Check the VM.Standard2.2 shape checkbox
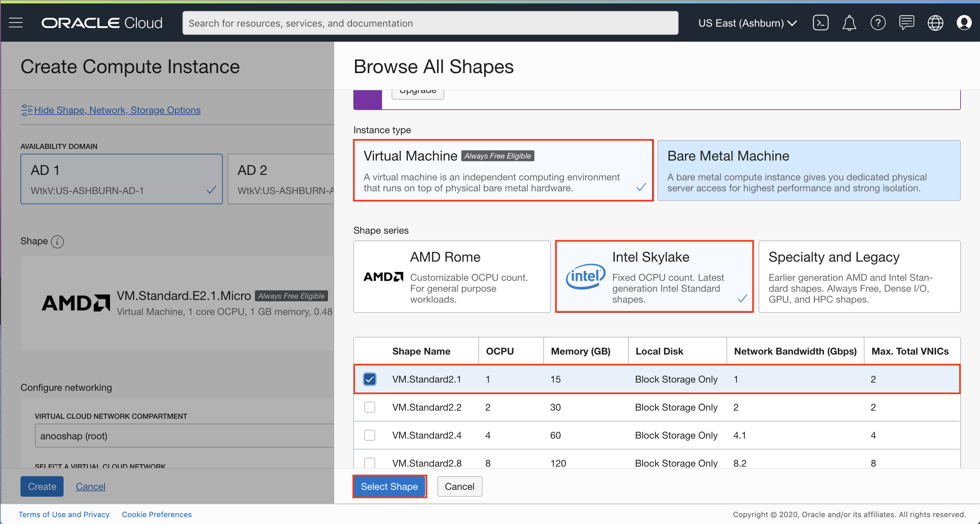 (x=369, y=407)
